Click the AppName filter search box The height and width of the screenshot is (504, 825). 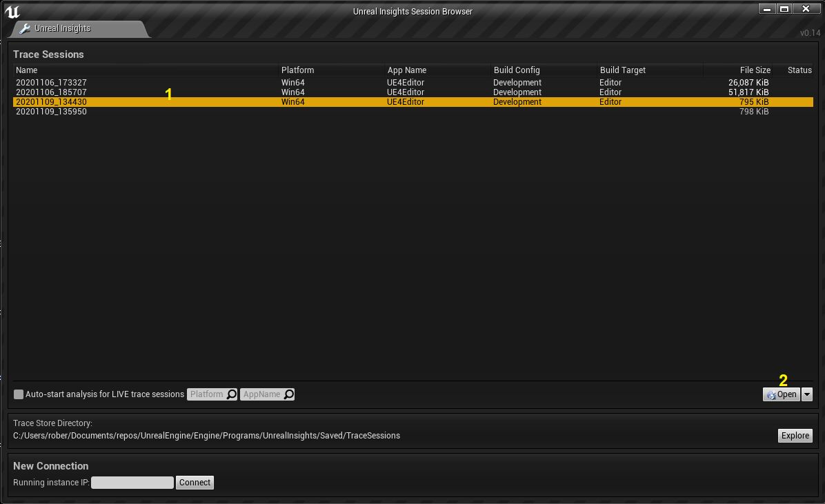click(264, 394)
